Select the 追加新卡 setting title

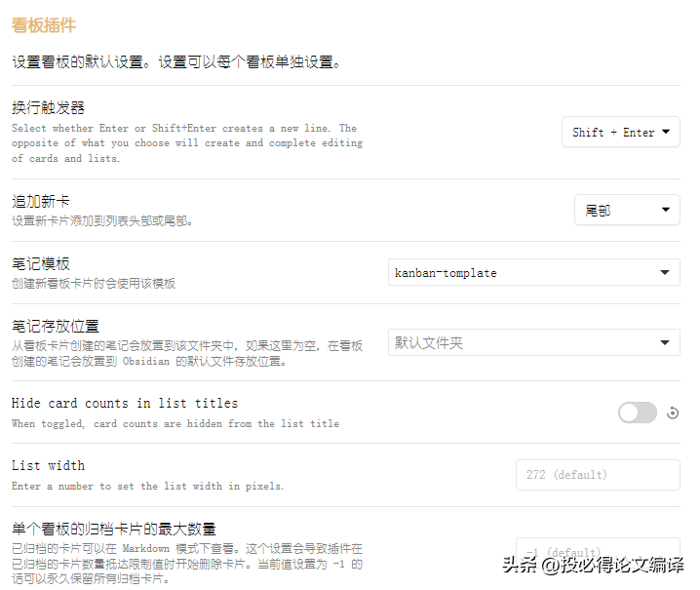(41, 202)
